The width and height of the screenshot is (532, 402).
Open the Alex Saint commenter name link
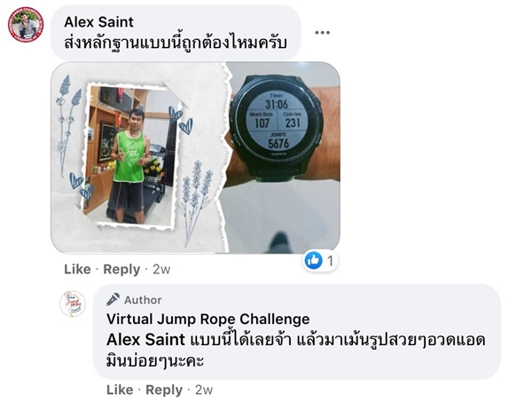click(98, 22)
